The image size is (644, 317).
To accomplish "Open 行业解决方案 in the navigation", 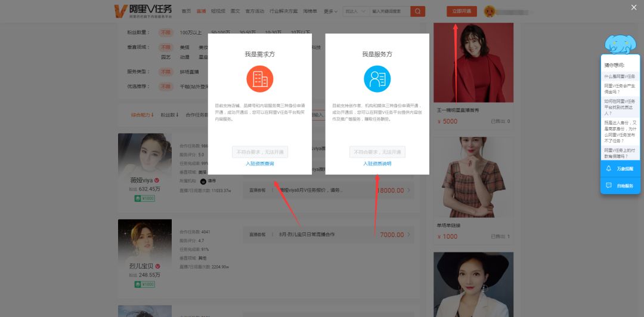I will click(x=284, y=11).
